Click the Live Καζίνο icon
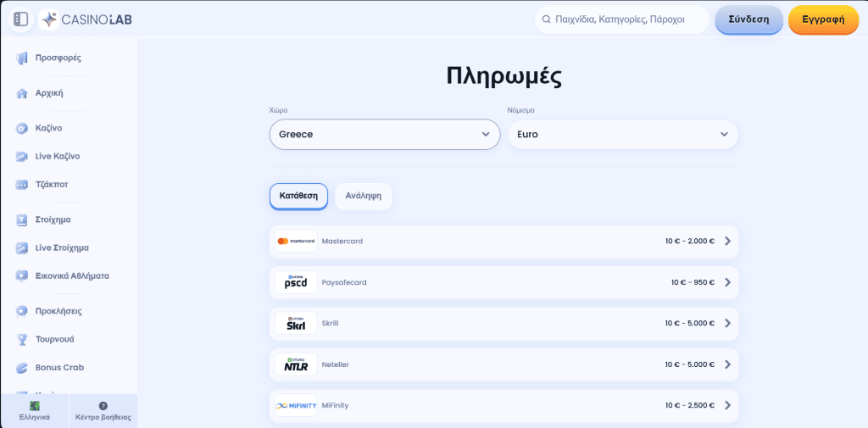Viewport: 868px width, 428px height. point(21,157)
